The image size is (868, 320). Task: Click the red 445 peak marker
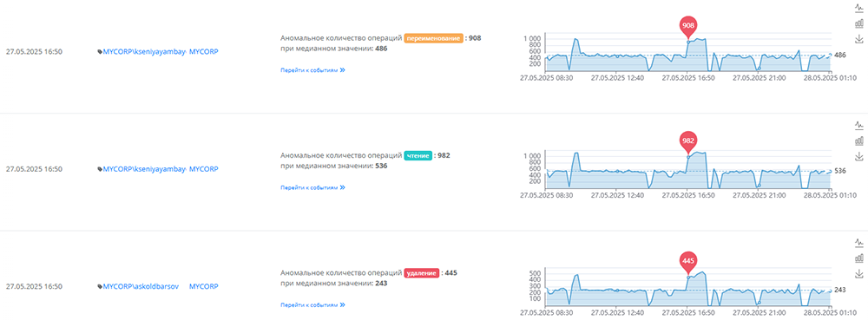click(x=688, y=261)
